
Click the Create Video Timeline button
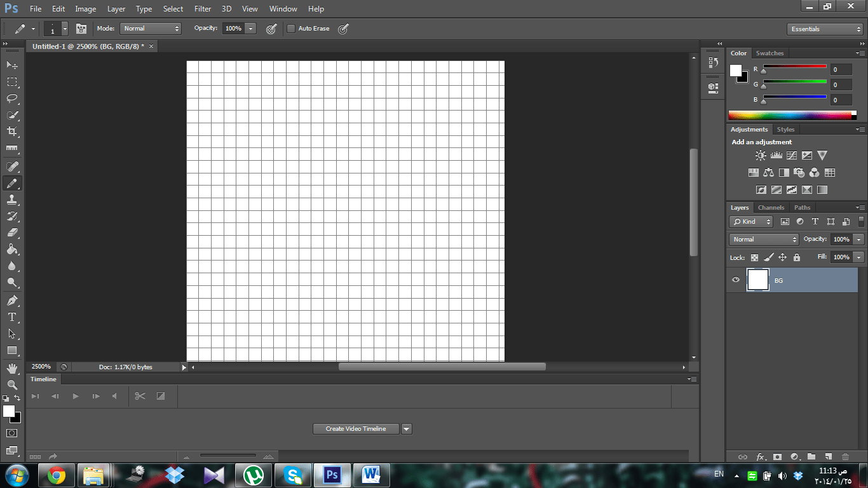click(x=356, y=428)
